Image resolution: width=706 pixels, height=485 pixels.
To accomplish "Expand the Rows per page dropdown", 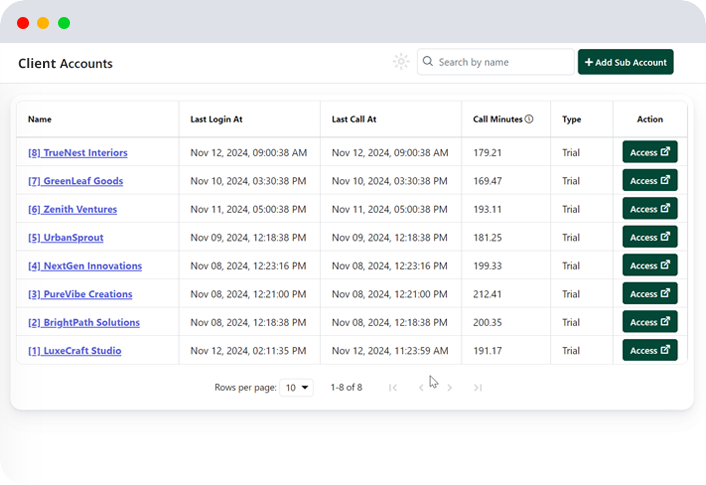I will click(296, 387).
